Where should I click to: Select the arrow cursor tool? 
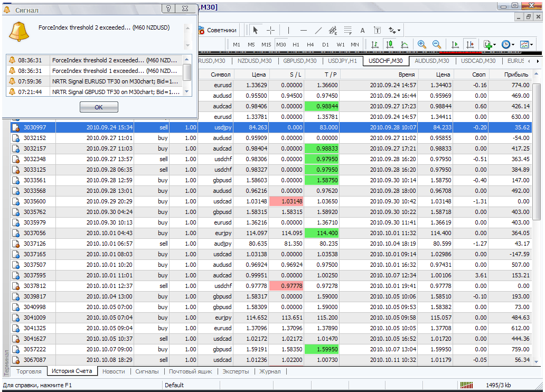point(256,31)
